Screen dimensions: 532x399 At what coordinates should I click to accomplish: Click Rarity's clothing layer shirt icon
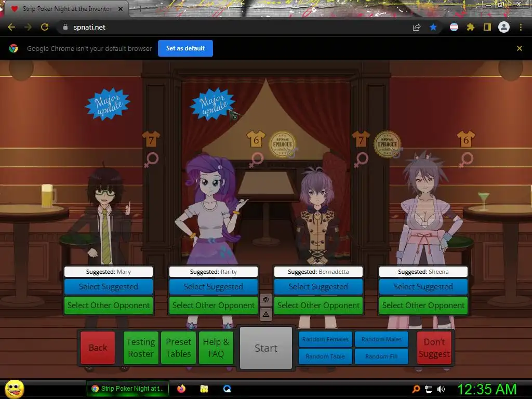pyautogui.click(x=256, y=139)
